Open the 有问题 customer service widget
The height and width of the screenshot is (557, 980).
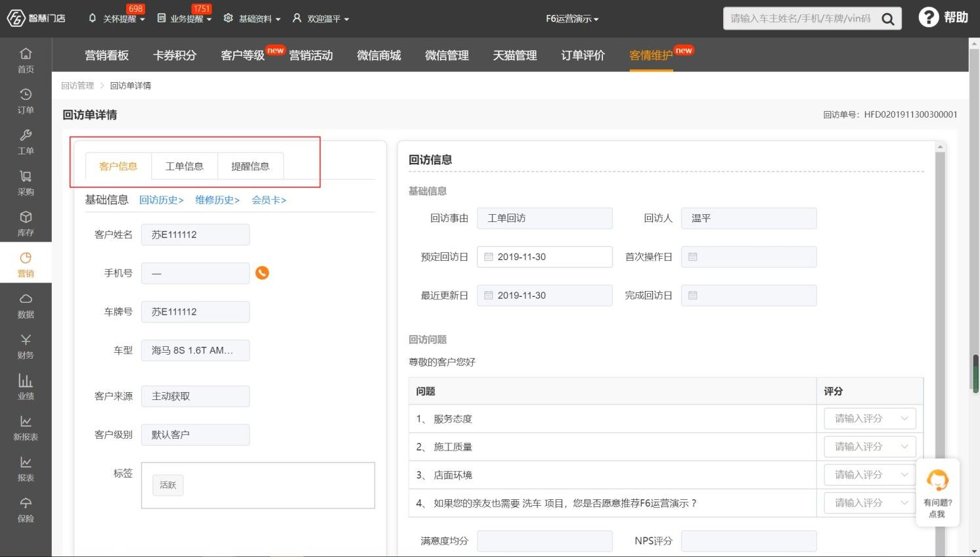point(937,492)
